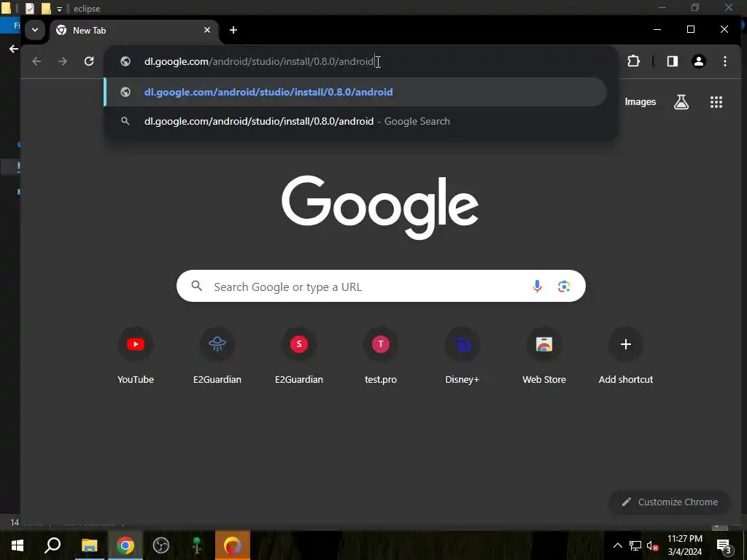Show hidden system tray icons
The height and width of the screenshot is (560, 747).
(x=617, y=545)
